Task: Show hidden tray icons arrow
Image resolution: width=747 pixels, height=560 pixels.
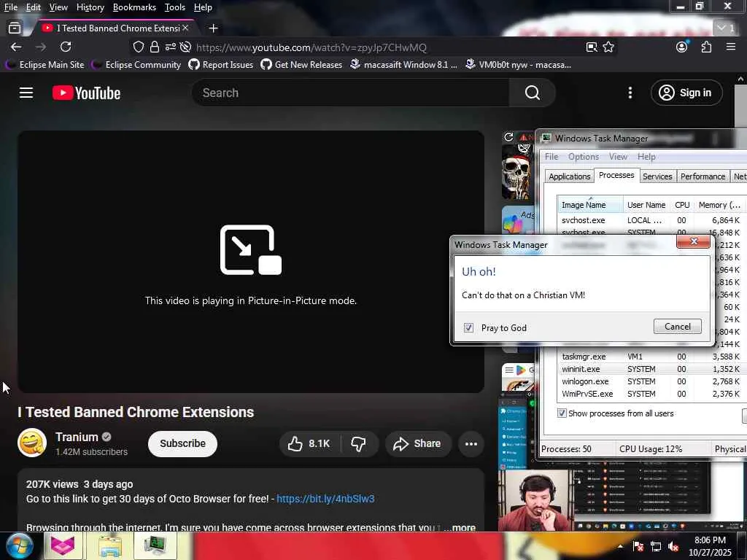Action: pyautogui.click(x=621, y=547)
